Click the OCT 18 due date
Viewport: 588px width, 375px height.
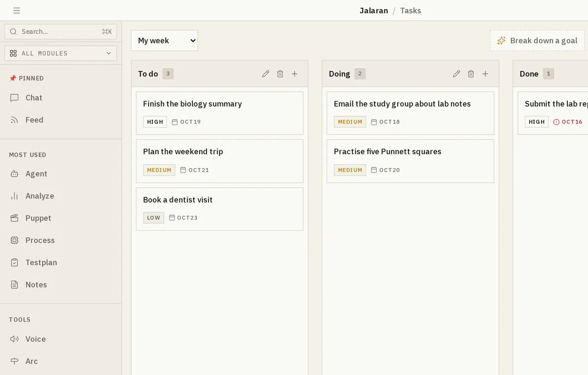[x=385, y=122]
